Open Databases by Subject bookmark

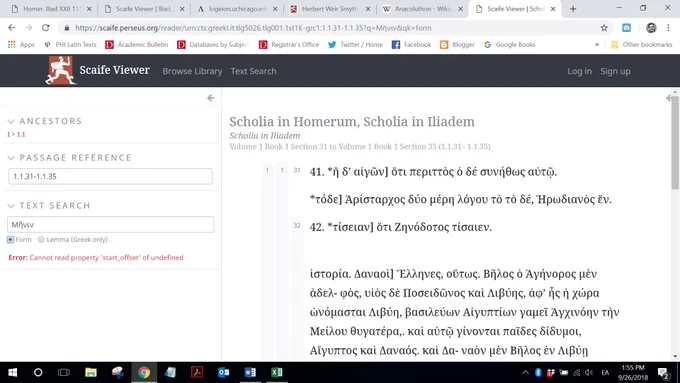213,44
